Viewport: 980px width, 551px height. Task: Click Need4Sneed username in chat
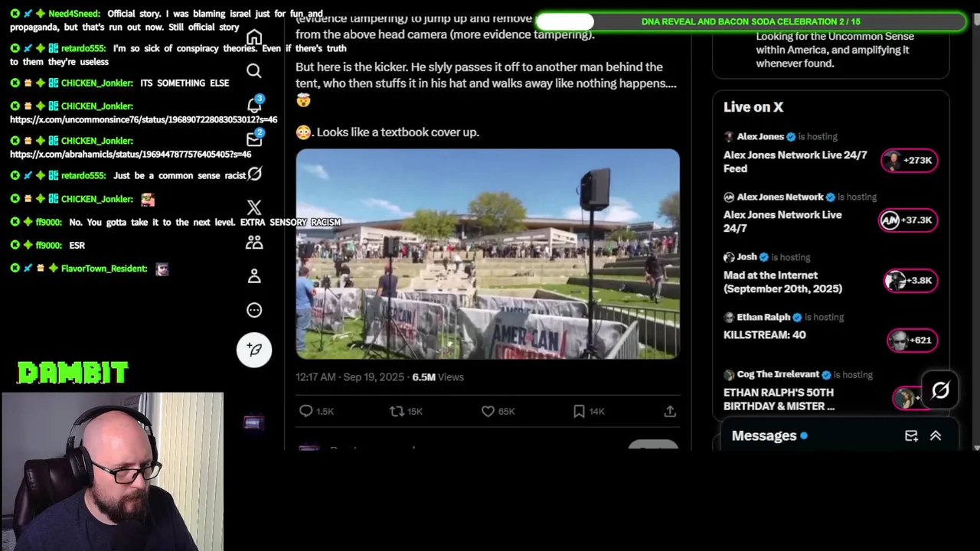(73, 14)
